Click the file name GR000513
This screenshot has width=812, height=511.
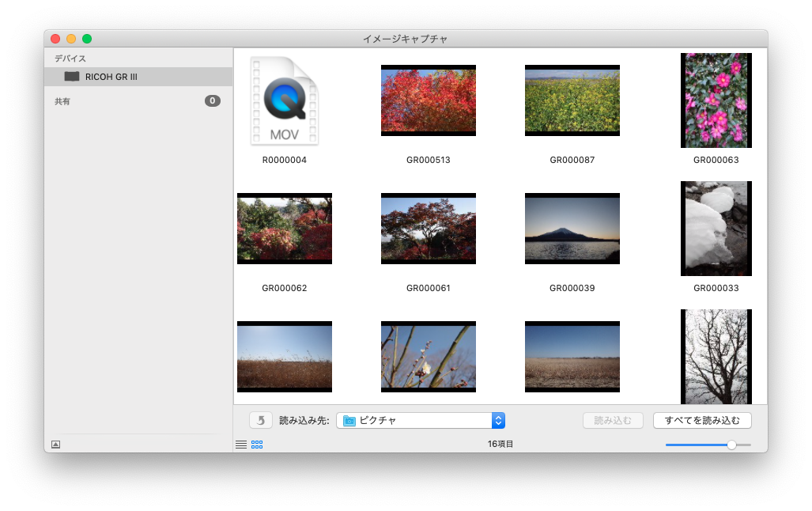pos(429,160)
